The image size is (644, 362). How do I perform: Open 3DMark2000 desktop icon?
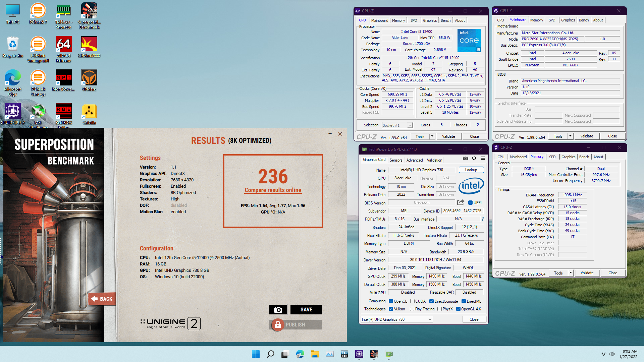click(x=89, y=47)
